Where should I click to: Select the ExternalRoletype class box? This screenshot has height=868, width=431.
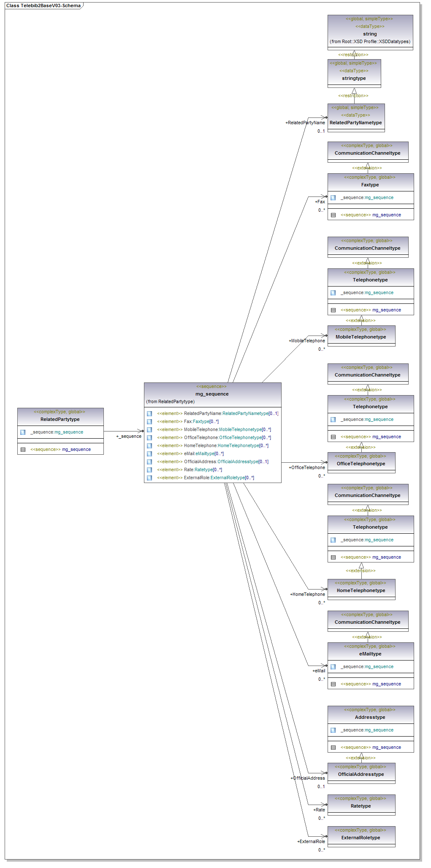point(361,837)
